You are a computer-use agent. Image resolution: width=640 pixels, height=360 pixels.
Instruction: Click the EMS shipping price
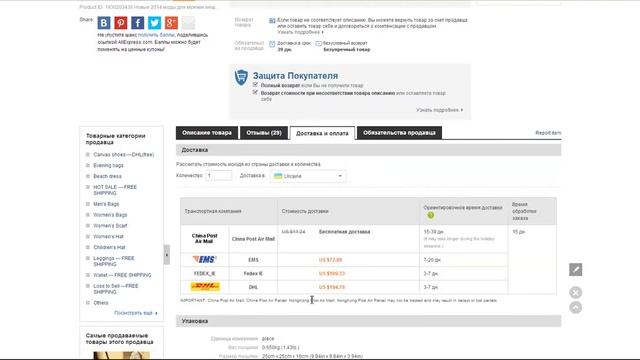point(330,260)
